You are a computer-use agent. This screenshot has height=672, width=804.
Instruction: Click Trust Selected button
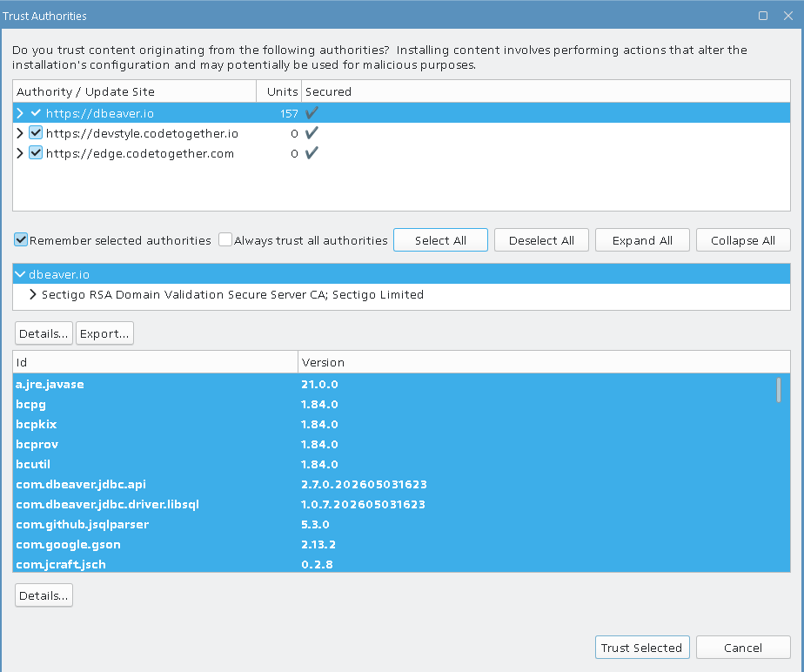tap(642, 648)
